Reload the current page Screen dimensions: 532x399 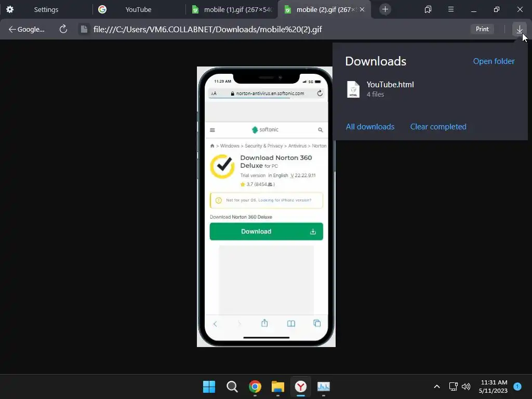63,29
